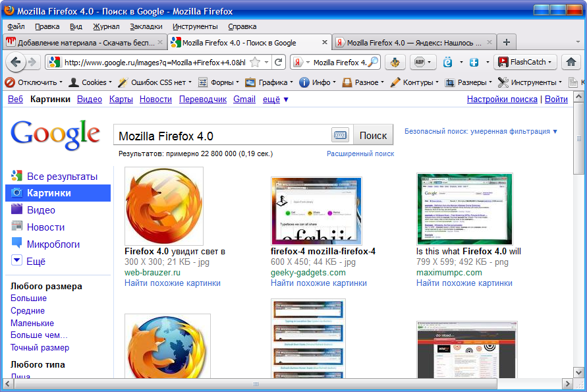Open the Карты link
The width and height of the screenshot is (587, 392).
coord(121,99)
